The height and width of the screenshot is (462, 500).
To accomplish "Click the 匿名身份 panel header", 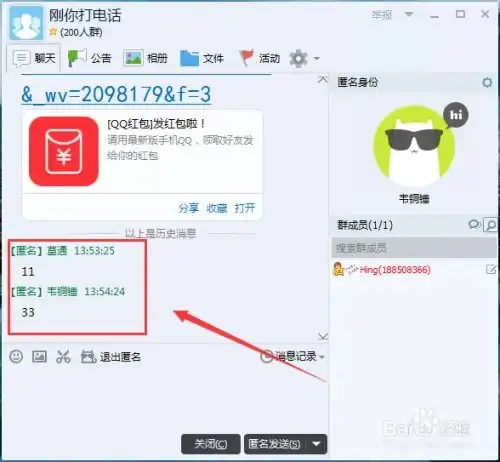I will [413, 82].
